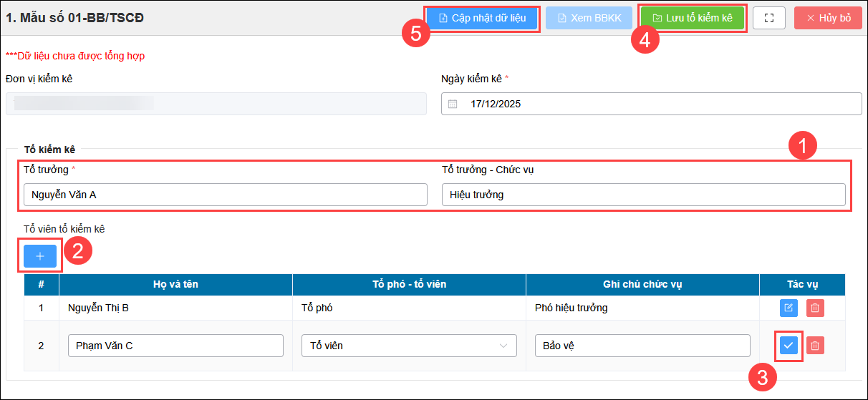This screenshot has width=868, height=400.
Task: Click the Ghi chú chức vụ column header
Action: (642, 284)
